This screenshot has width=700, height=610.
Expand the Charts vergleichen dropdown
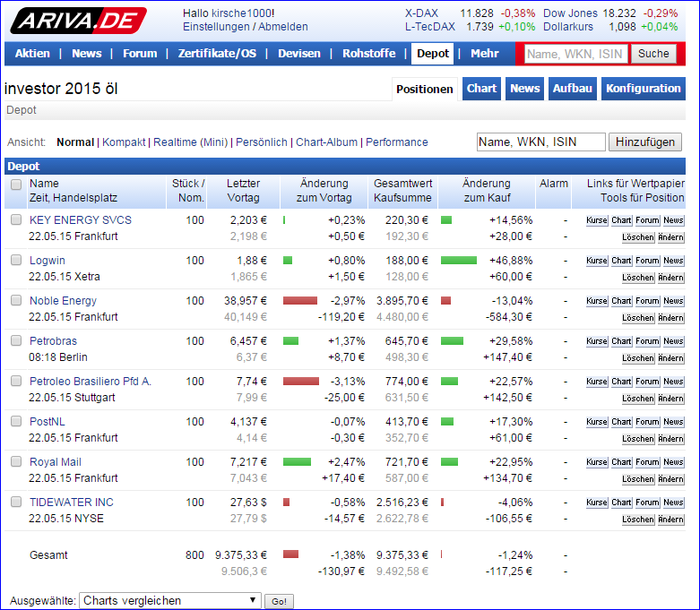tap(170, 601)
